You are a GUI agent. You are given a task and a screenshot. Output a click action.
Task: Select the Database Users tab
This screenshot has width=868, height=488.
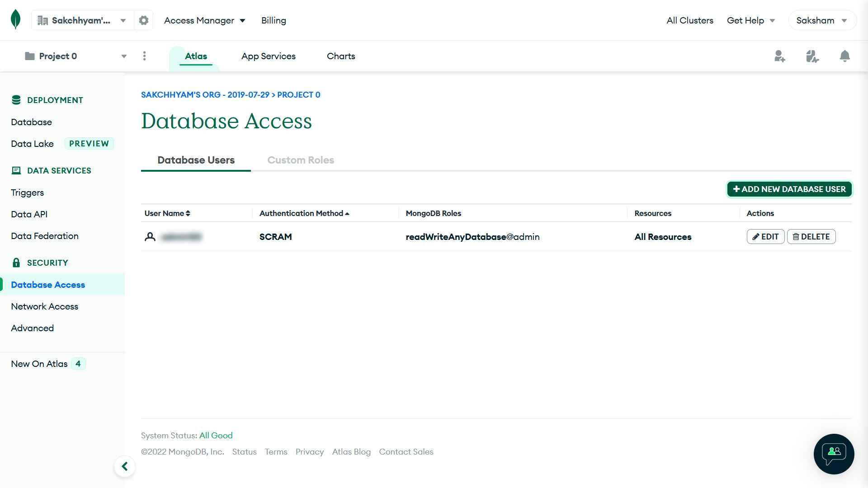[x=196, y=160]
